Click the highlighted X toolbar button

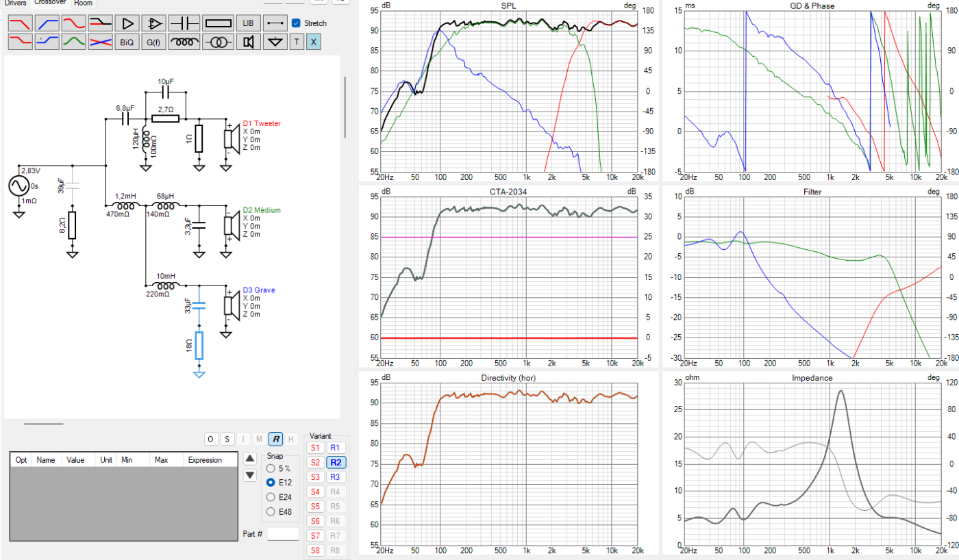point(313,42)
